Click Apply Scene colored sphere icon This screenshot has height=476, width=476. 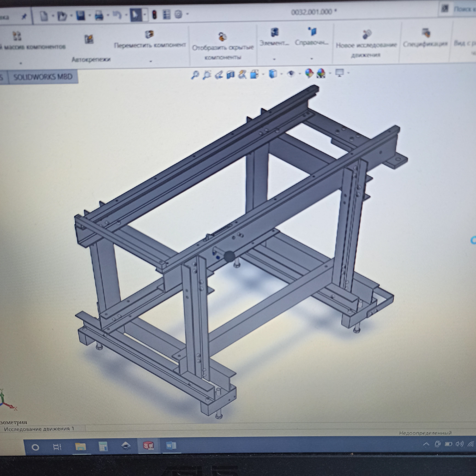click(x=321, y=73)
